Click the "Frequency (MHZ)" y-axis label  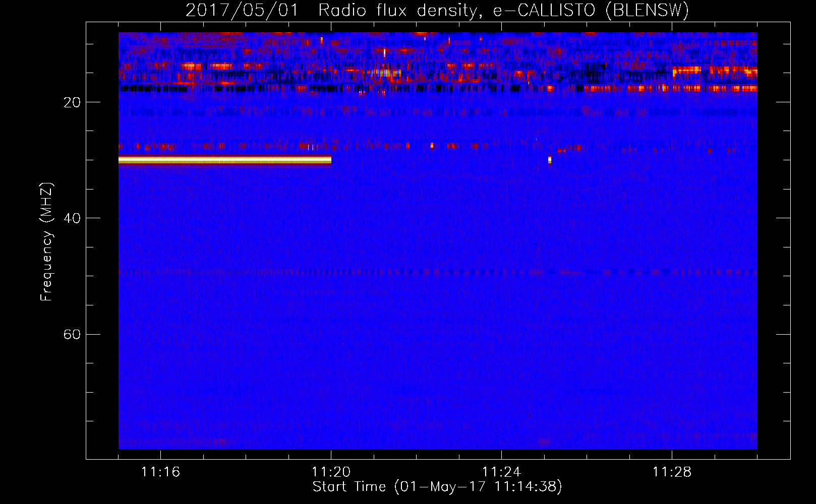(x=46, y=242)
